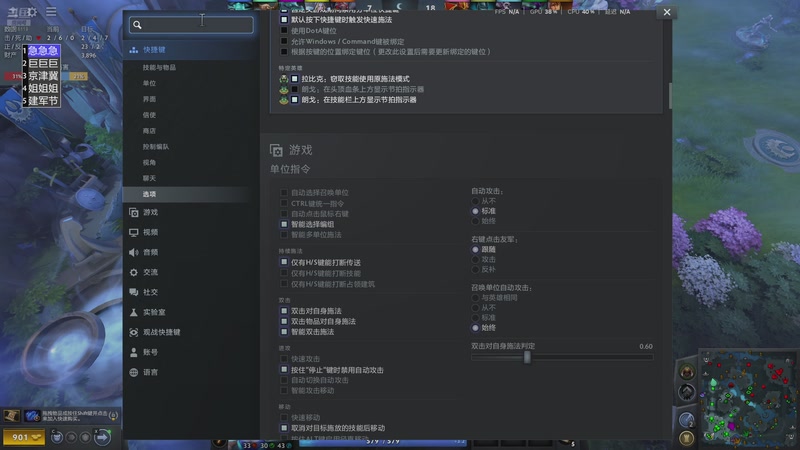The width and height of the screenshot is (800, 450).
Task: Open 界面 hotkey subsection
Action: coord(149,99)
